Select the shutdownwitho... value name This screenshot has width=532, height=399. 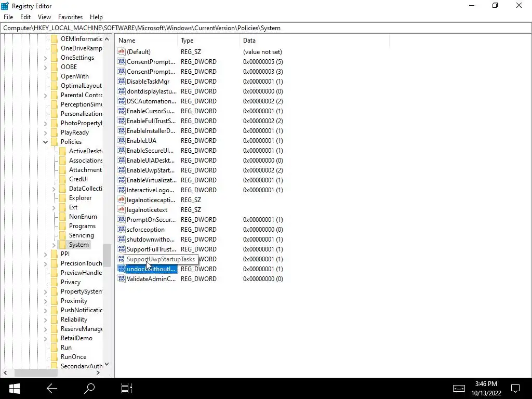tap(151, 239)
